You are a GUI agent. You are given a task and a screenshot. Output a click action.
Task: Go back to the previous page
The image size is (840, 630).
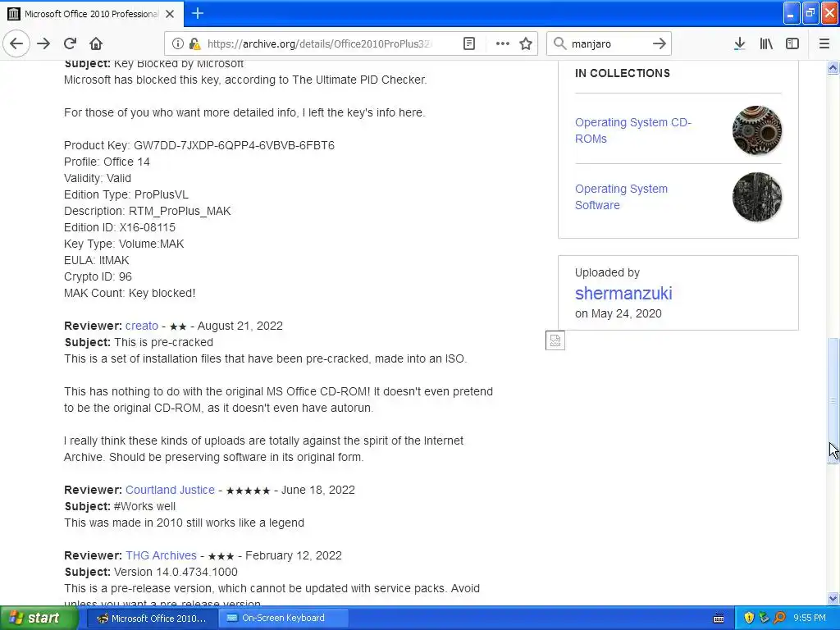16,43
